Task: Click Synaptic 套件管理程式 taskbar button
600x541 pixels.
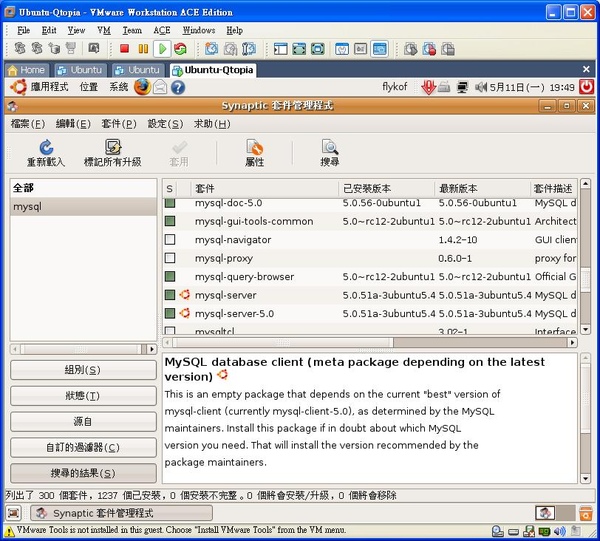Action: click(x=121, y=513)
